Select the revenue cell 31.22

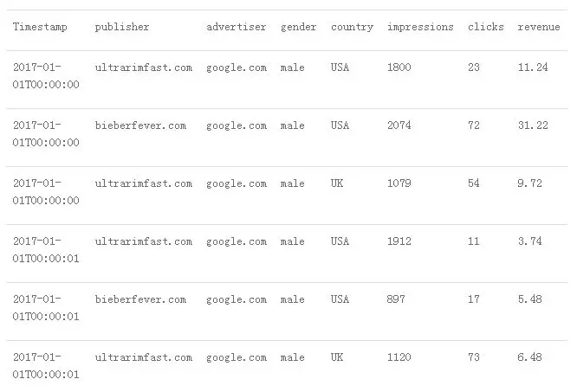coord(533,125)
